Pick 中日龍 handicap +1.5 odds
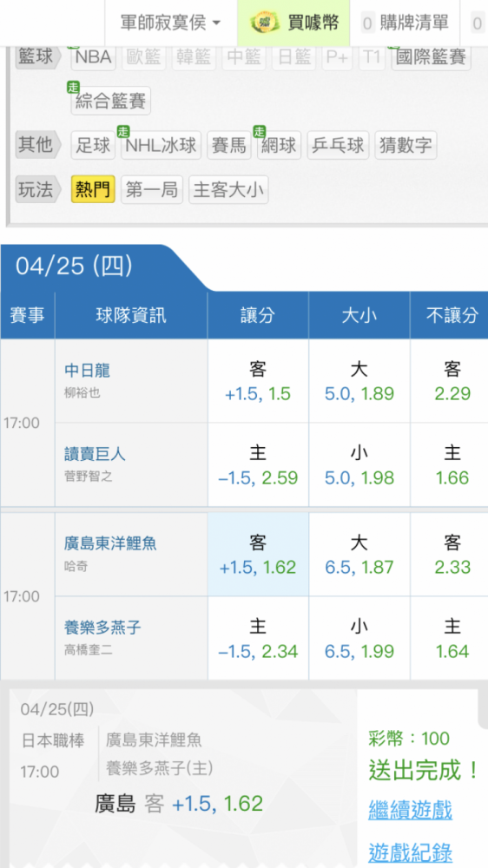Screen dimensions: 488x868 [258, 381]
